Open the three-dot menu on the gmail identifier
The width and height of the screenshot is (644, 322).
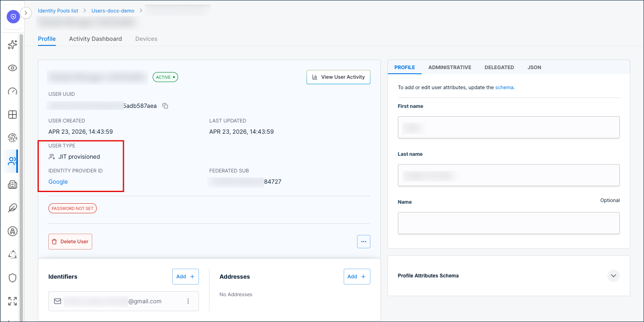point(188,301)
